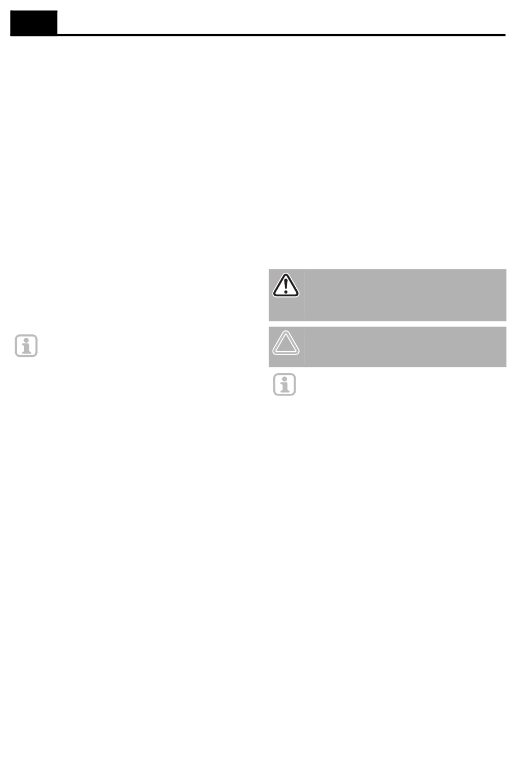Click the black exclamation warning triangle icon
Screen dimensions: 532x764
coord(286,285)
